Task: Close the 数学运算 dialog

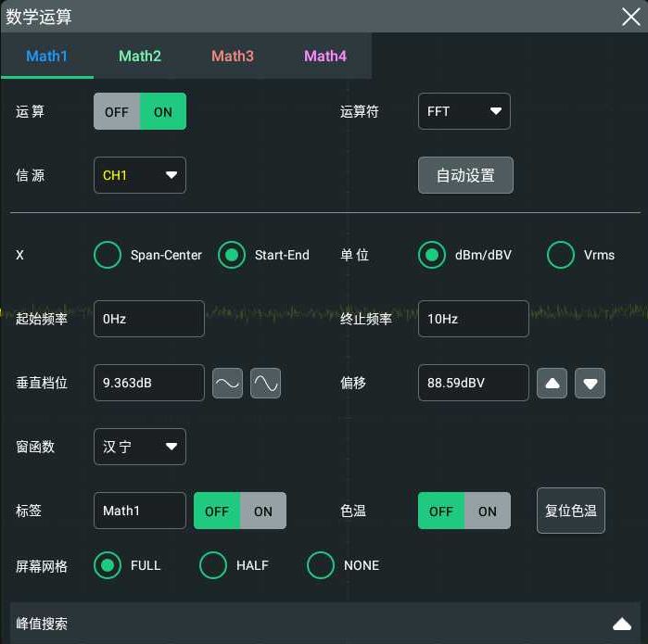Action: [630, 17]
